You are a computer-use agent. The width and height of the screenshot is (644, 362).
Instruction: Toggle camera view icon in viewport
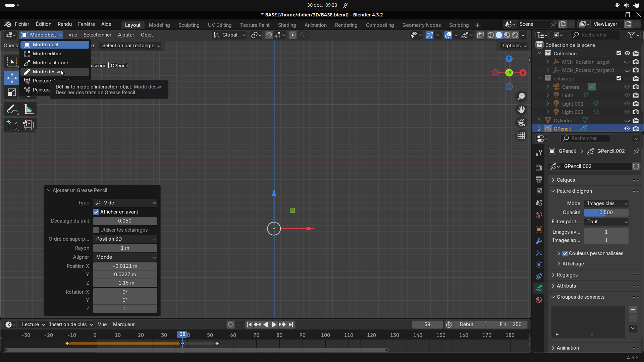pos(521,123)
